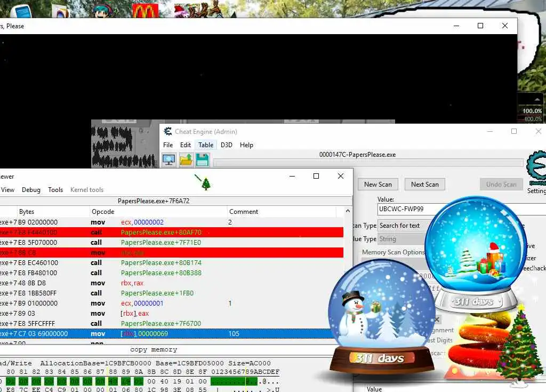
Task: Open the Value Type dropdown showing String
Action: pyautogui.click(x=402, y=239)
